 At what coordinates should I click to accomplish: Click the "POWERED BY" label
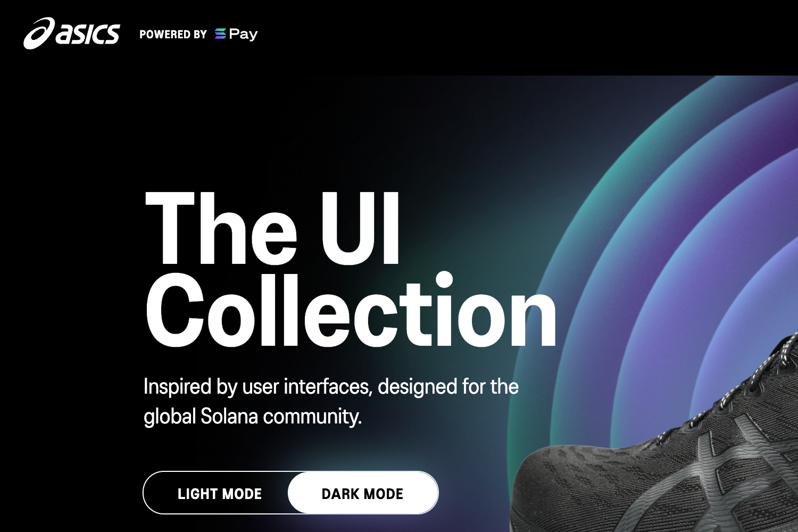point(173,35)
